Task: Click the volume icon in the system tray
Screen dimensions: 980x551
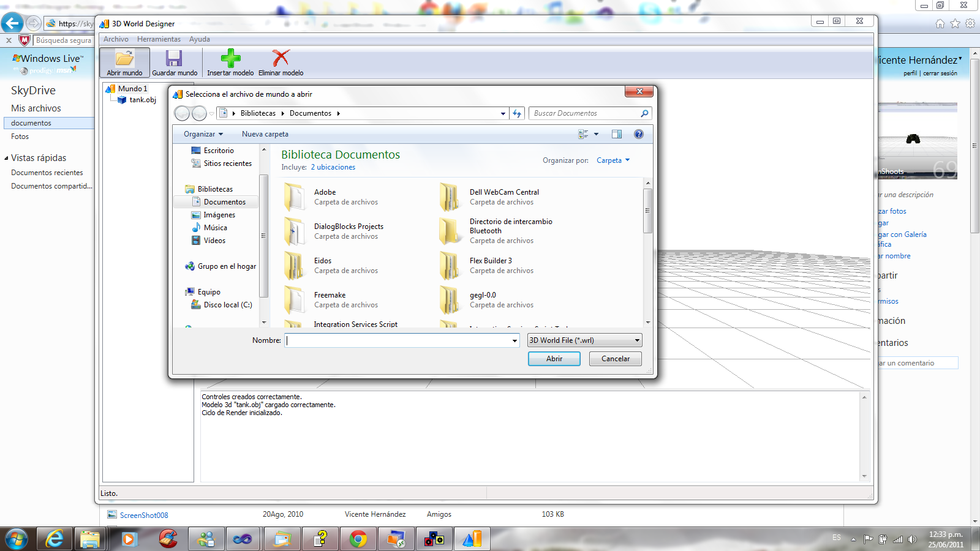Action: [912, 539]
